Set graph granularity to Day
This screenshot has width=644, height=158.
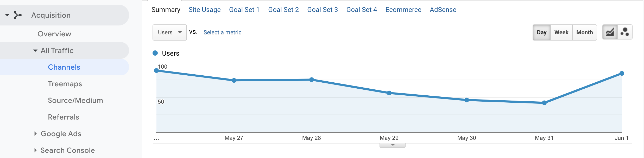pyautogui.click(x=541, y=32)
